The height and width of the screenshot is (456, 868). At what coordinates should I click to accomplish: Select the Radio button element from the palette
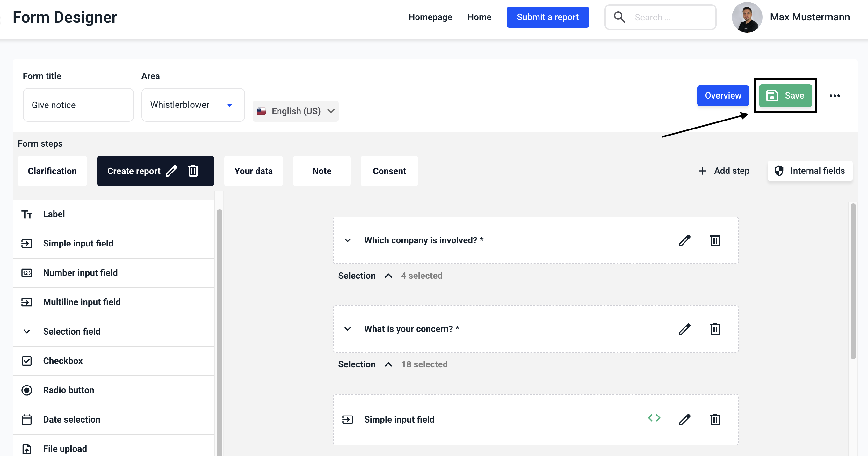69,390
